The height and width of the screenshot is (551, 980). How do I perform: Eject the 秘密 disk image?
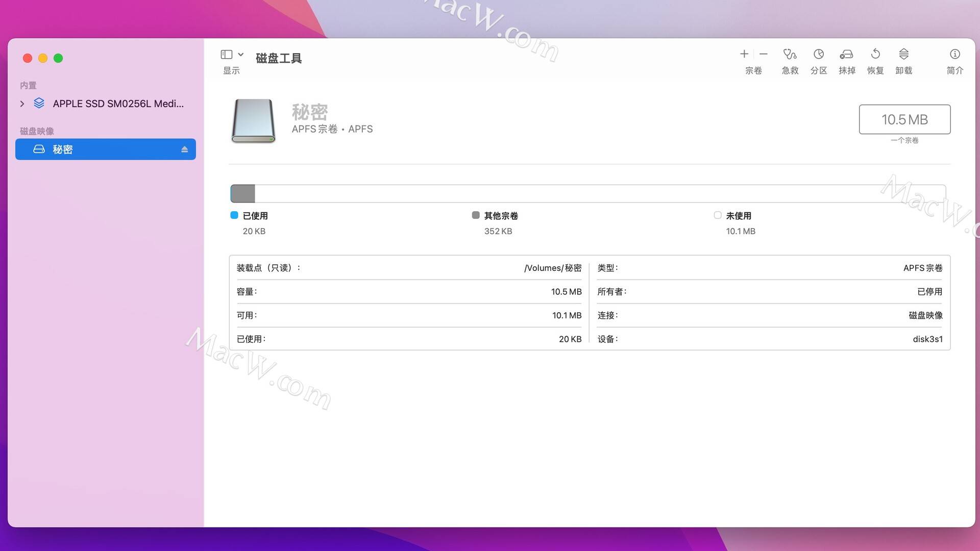point(185,149)
